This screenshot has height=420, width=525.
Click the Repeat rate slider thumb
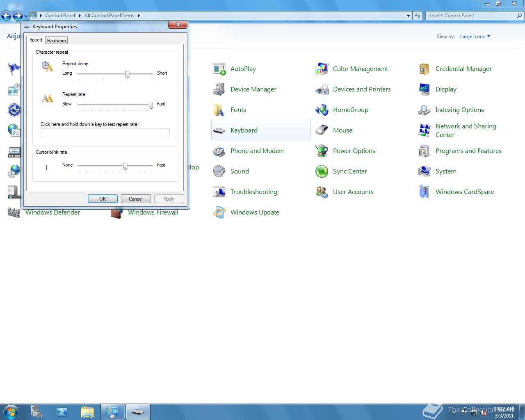[x=151, y=105]
